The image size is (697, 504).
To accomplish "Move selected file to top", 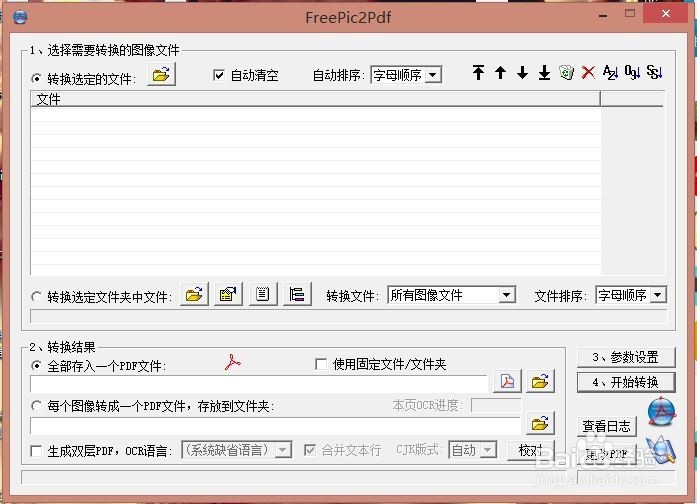I will [x=478, y=72].
